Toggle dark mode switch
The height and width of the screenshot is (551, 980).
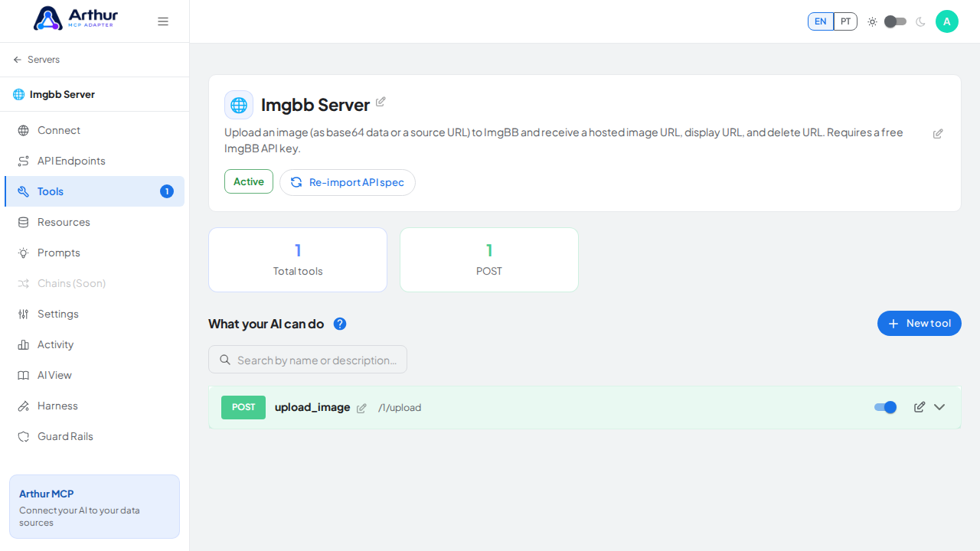895,21
